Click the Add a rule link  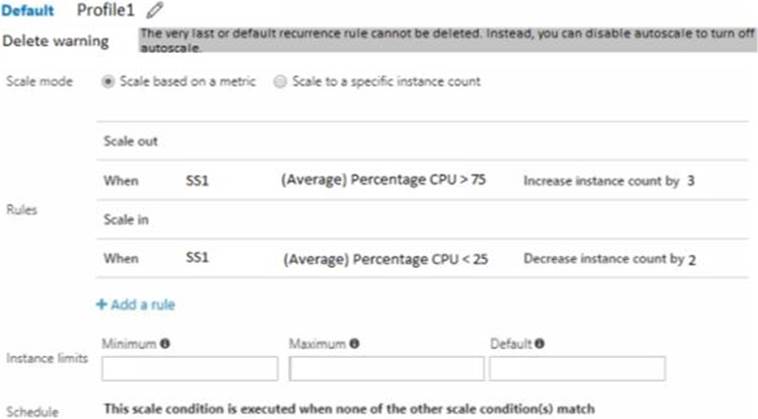[142, 304]
